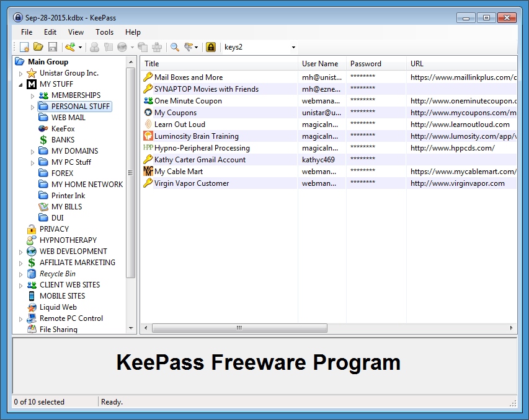Image resolution: width=529 pixels, height=420 pixels.
Task: Click the Open URL globe icon
Action: pos(122,47)
